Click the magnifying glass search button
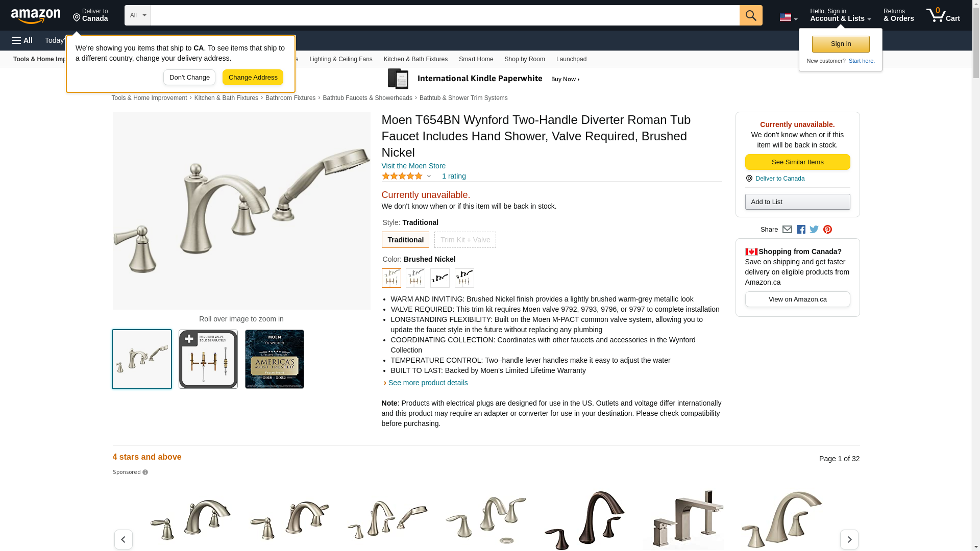980x551 pixels. pyautogui.click(x=751, y=15)
